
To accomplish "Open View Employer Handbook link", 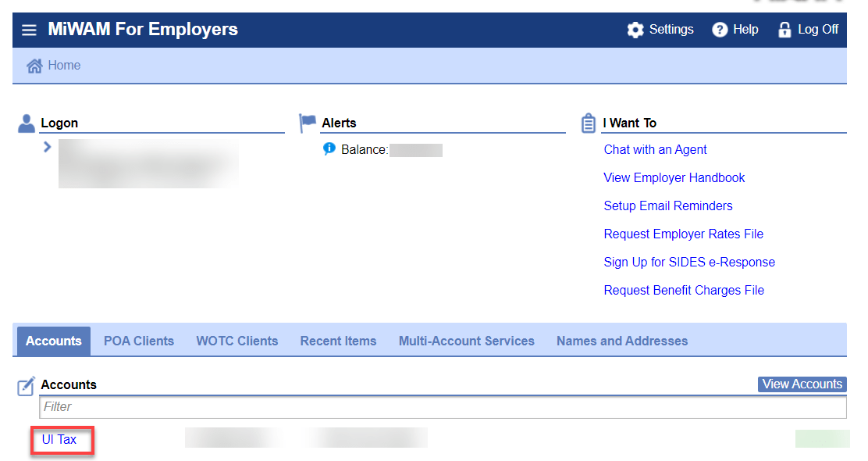I will [x=674, y=178].
